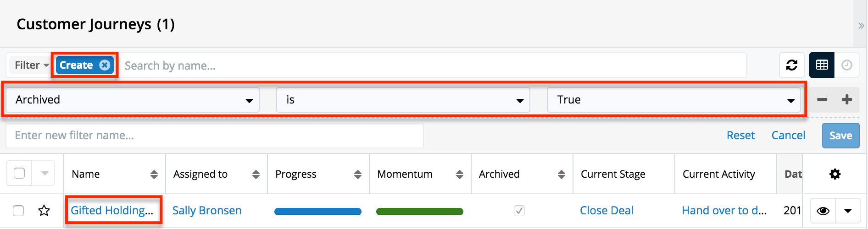Open the row actions dropdown arrow
This screenshot has width=868, height=229.
pyautogui.click(x=848, y=211)
